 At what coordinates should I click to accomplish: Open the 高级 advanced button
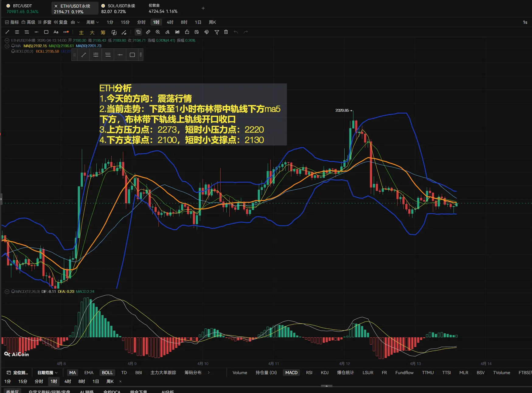pyautogui.click(x=28, y=22)
